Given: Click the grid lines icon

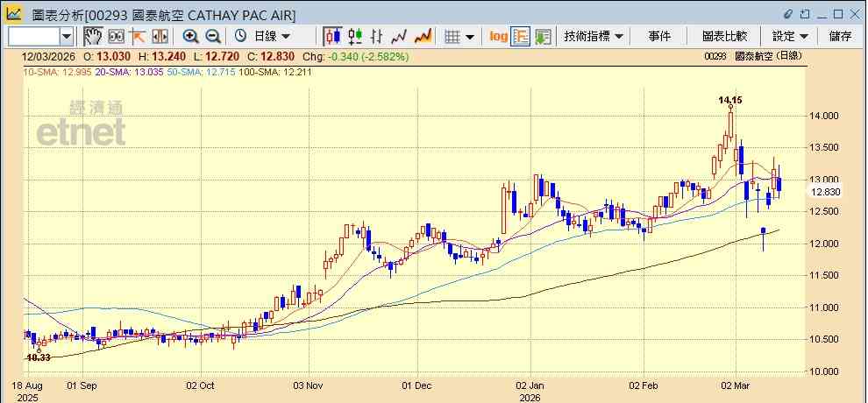Looking at the screenshot, I should [x=452, y=37].
